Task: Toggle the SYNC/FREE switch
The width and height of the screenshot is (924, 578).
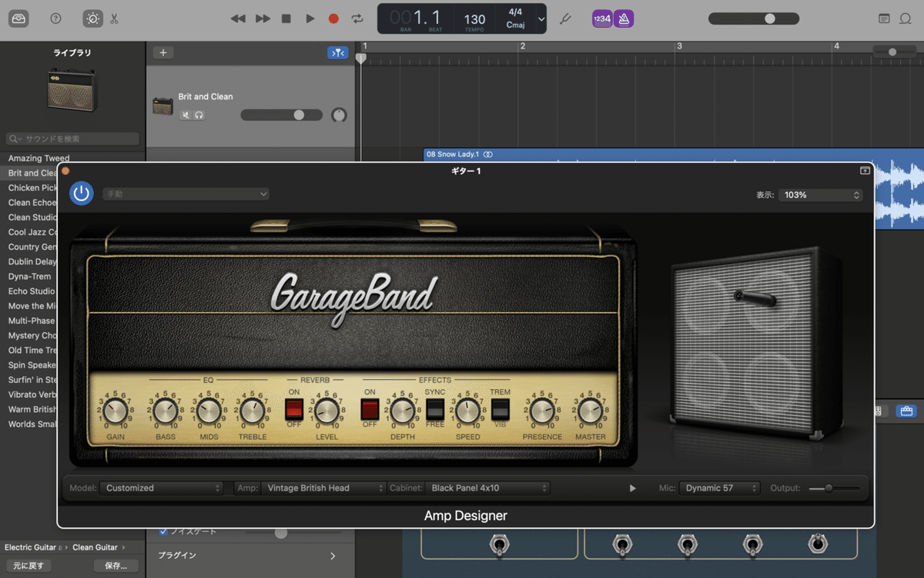Action: point(435,409)
